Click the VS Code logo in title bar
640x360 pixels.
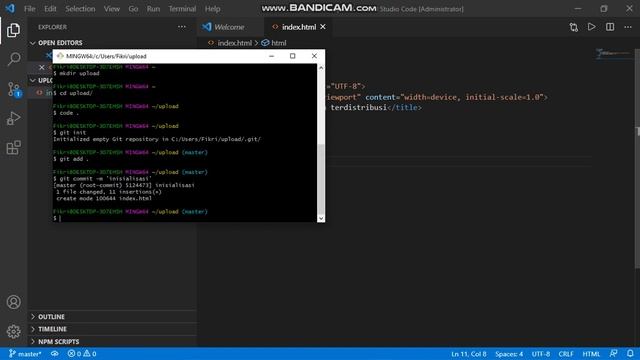(x=10, y=8)
